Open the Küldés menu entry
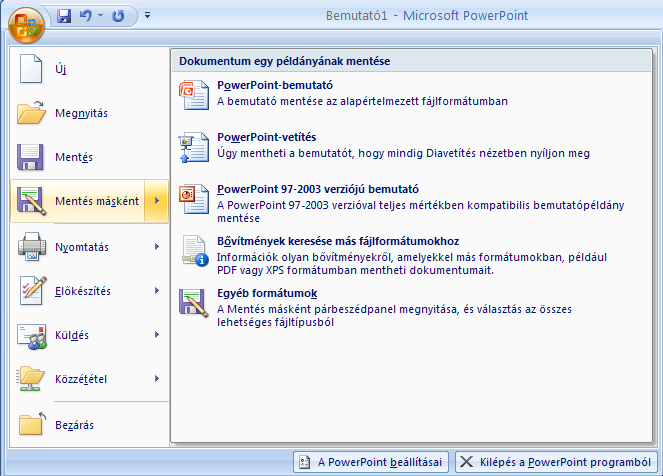 [x=90, y=335]
